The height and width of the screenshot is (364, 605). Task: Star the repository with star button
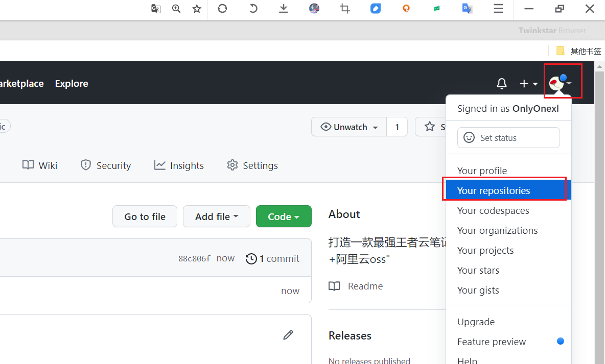(x=431, y=127)
